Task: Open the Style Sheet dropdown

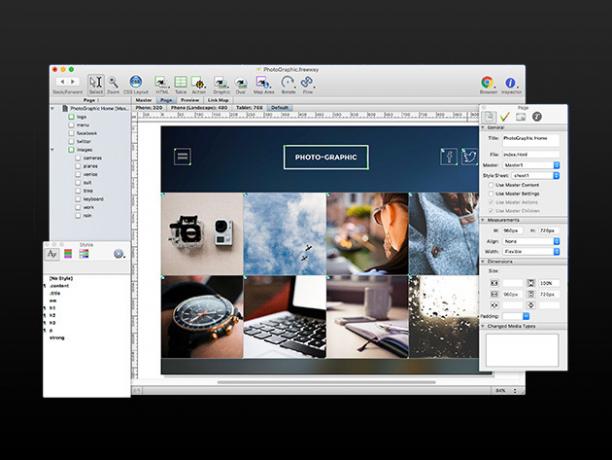Action: coord(535,176)
